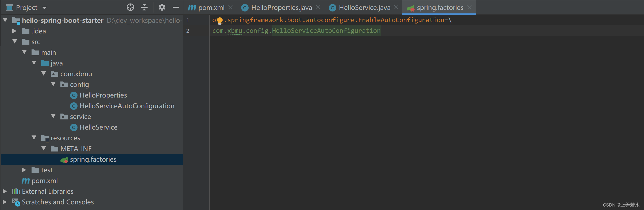
Task: Select the hello-spring-boot-starter project root
Action: [x=63, y=20]
